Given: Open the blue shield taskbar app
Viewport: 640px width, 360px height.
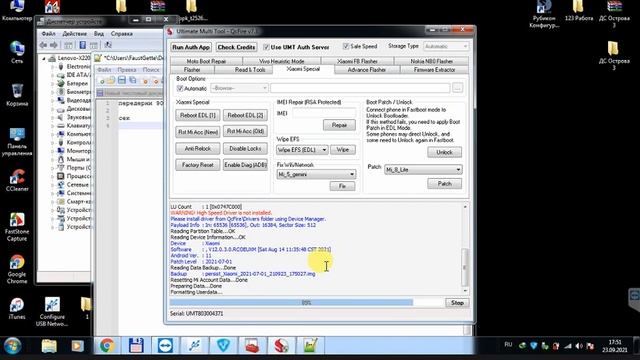Looking at the screenshot, I should (223, 346).
